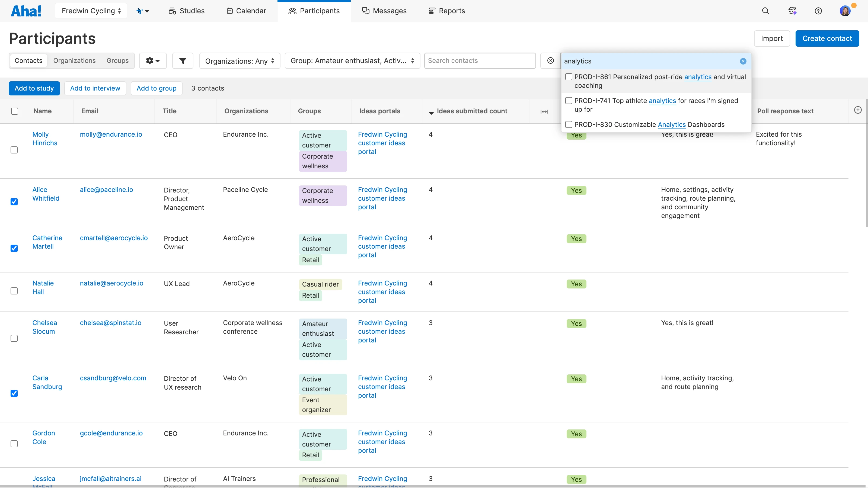Click the sort arrow on Ideas submitted count
This screenshot has width=868, height=488.
(x=431, y=113)
